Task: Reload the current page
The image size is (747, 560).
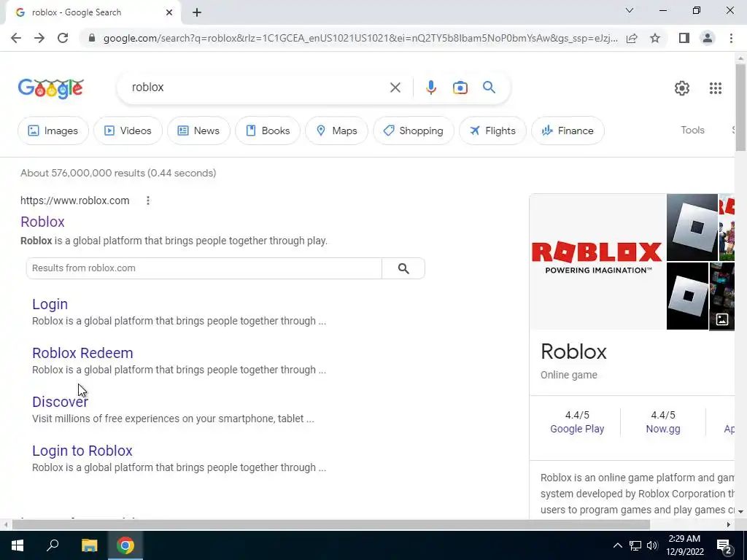Action: (63, 38)
